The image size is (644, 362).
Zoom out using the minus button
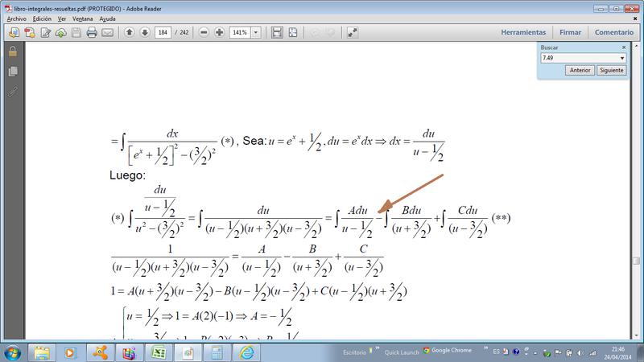204,33
